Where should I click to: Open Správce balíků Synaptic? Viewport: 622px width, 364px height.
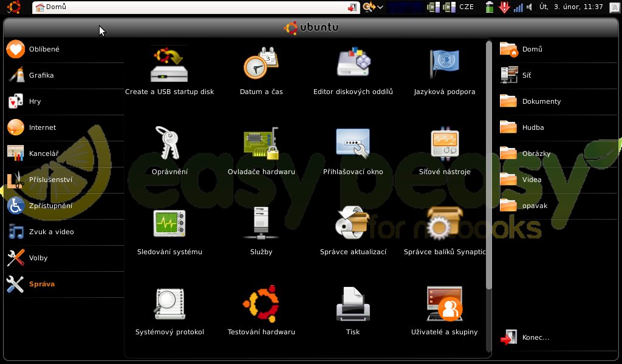[x=444, y=231]
